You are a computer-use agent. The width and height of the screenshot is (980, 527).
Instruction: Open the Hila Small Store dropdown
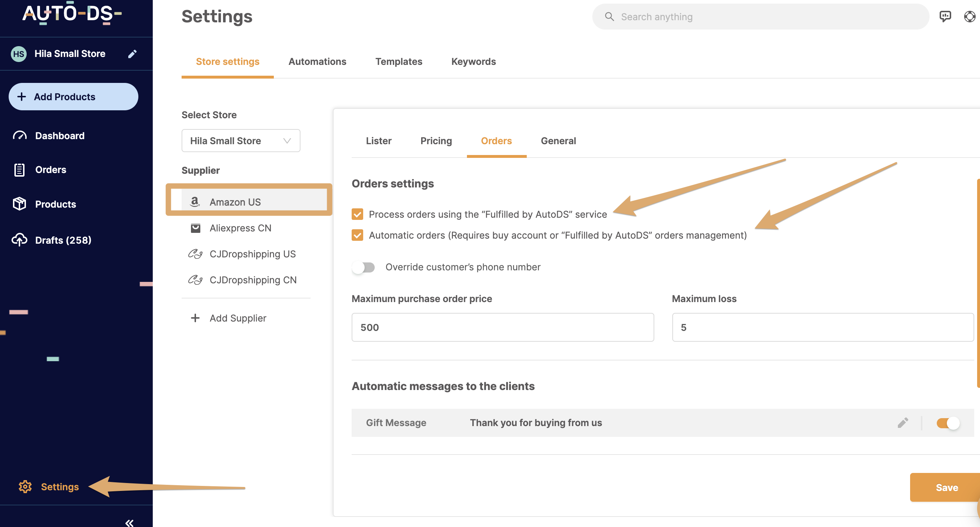point(241,141)
